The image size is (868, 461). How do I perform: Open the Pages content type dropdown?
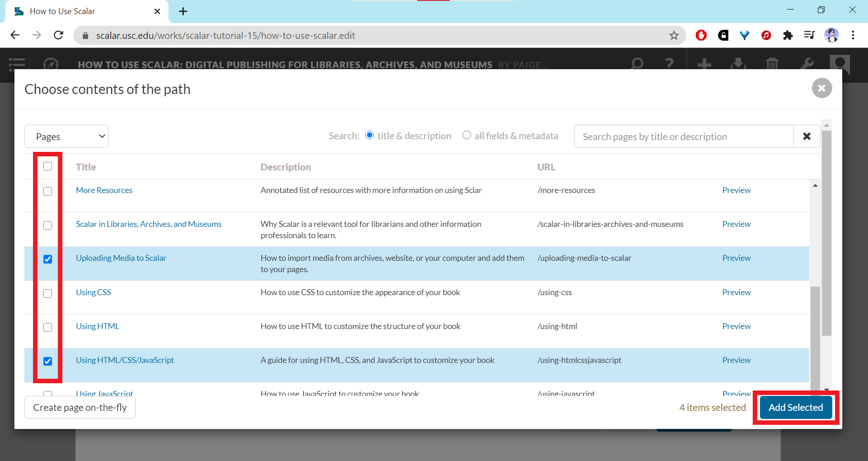(66, 136)
